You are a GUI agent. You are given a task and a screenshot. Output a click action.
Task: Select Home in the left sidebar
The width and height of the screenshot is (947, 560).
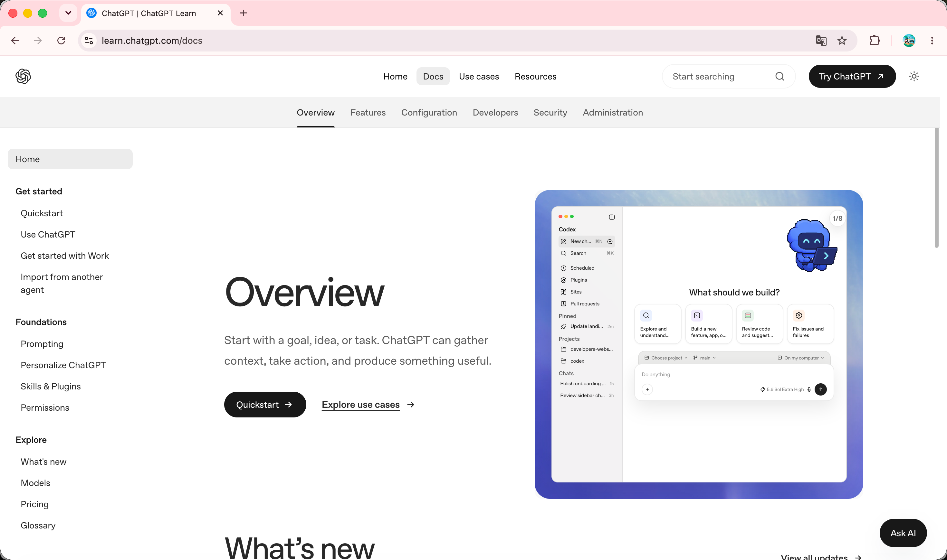point(70,159)
